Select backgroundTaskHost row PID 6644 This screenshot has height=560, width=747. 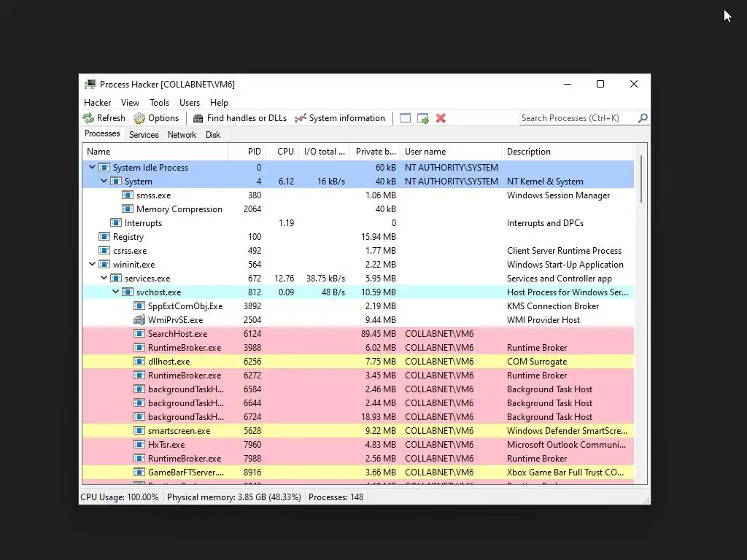357,402
